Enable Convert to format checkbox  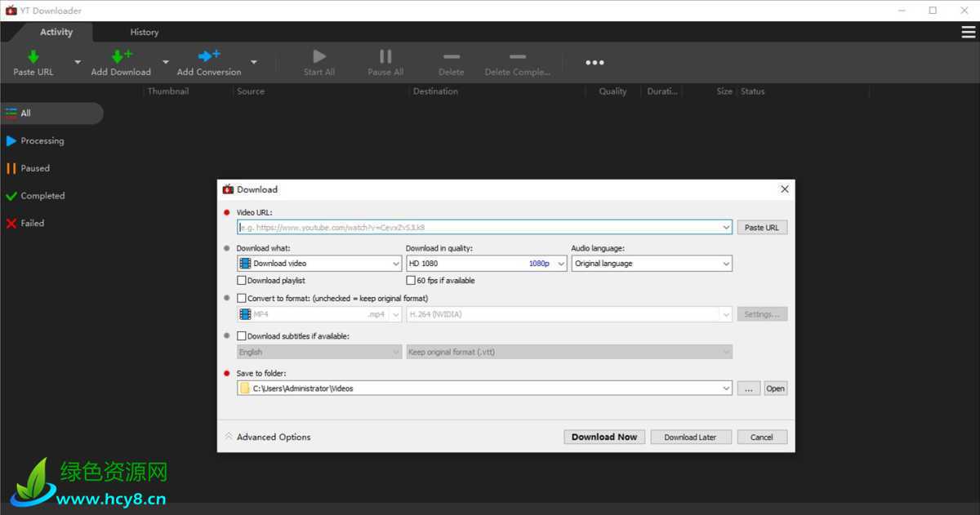pos(242,299)
